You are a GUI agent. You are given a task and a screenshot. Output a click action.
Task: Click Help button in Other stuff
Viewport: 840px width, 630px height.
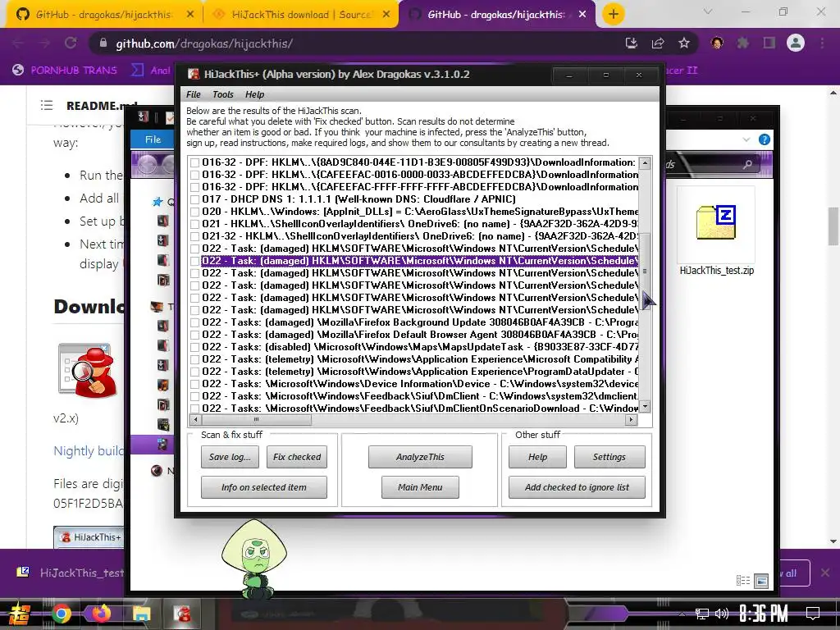[x=537, y=457]
